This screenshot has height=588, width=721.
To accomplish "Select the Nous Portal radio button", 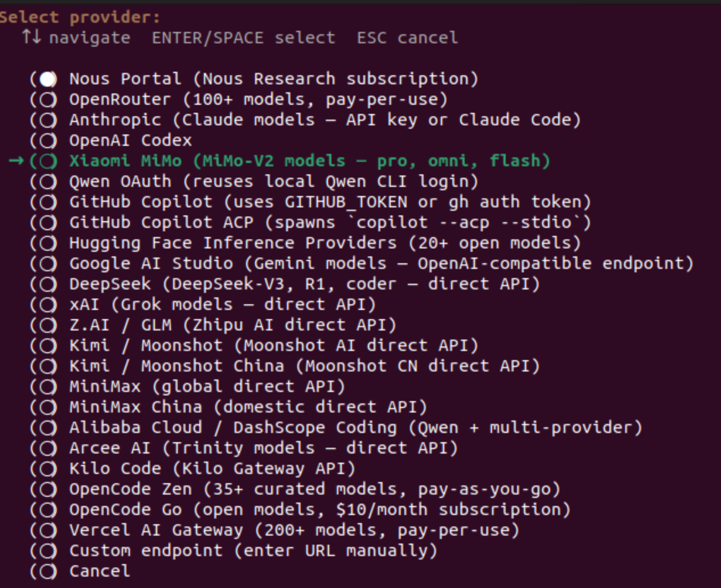I will [x=48, y=79].
